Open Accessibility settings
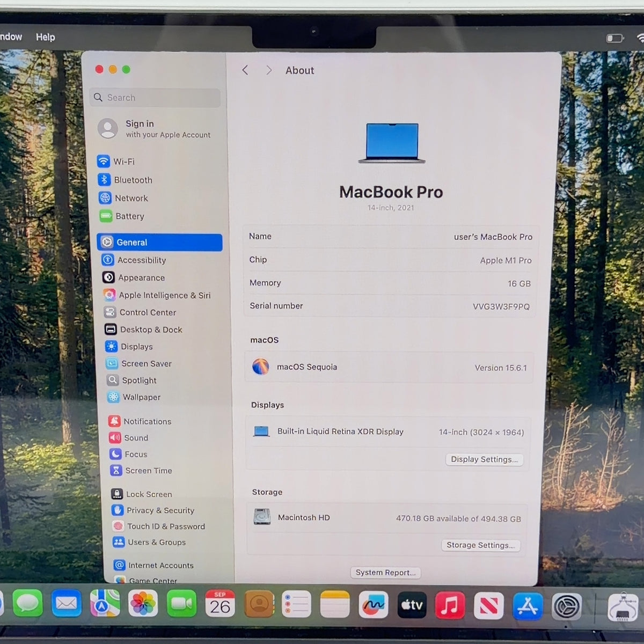Screen dimensions: 644x644 [x=134, y=260]
